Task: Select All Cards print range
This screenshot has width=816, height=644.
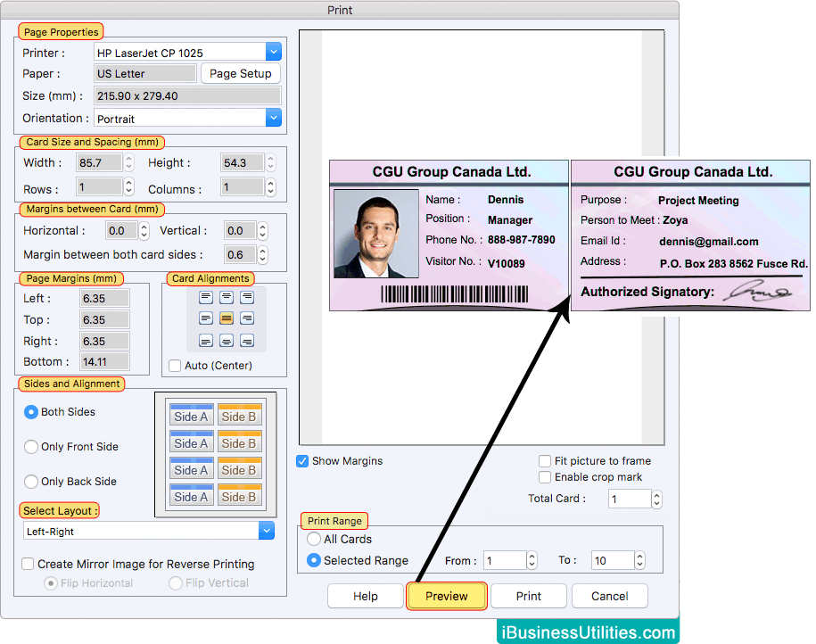Action: click(314, 539)
